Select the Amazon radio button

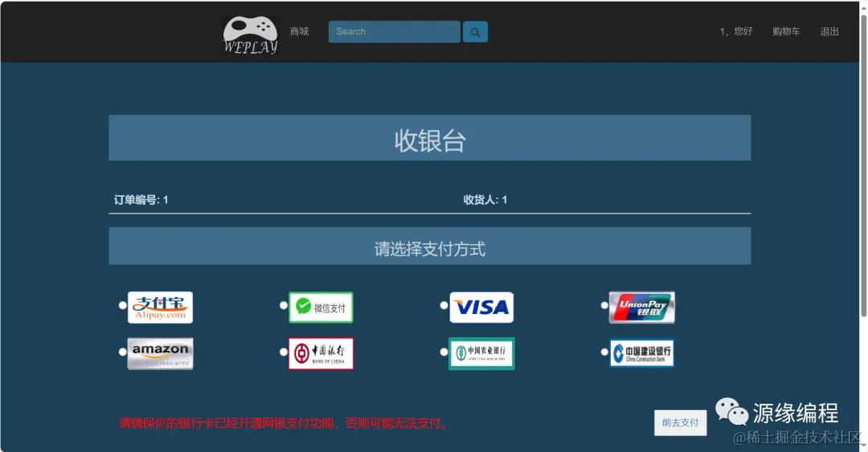[122, 352]
